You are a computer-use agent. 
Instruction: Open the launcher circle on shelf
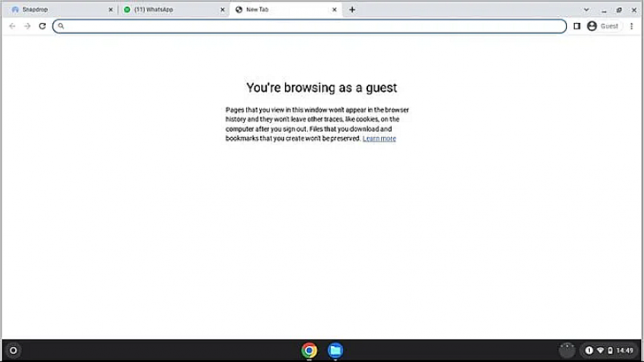pos(13,350)
